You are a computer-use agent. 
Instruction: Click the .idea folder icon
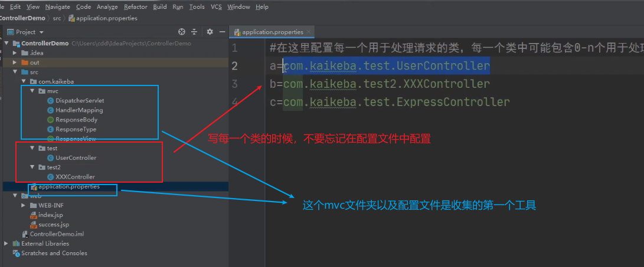point(25,53)
